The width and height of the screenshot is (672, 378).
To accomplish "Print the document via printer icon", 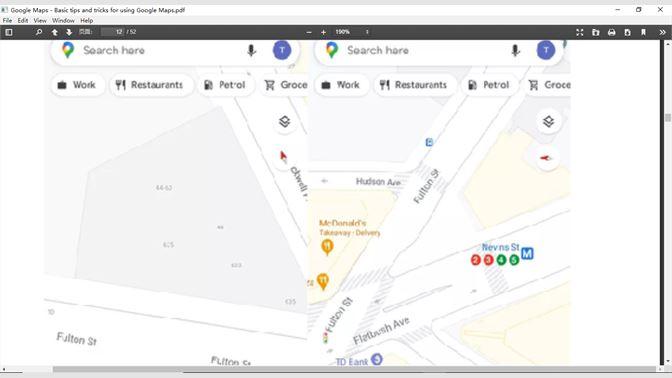I will 612,32.
